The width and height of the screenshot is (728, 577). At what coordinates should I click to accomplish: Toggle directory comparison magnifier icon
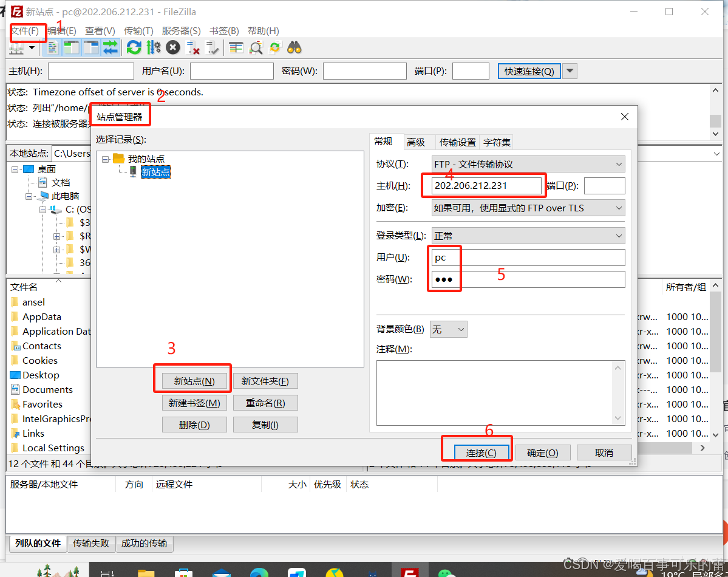256,48
